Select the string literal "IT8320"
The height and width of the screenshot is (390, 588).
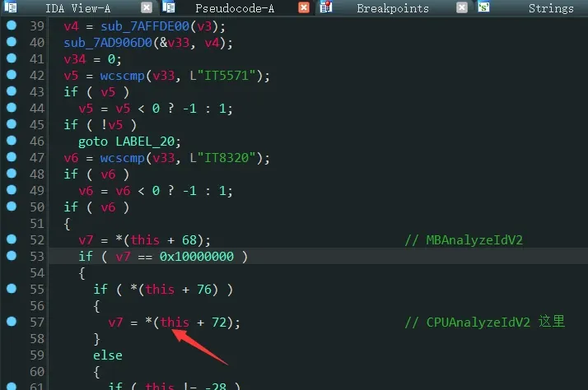[x=226, y=158]
